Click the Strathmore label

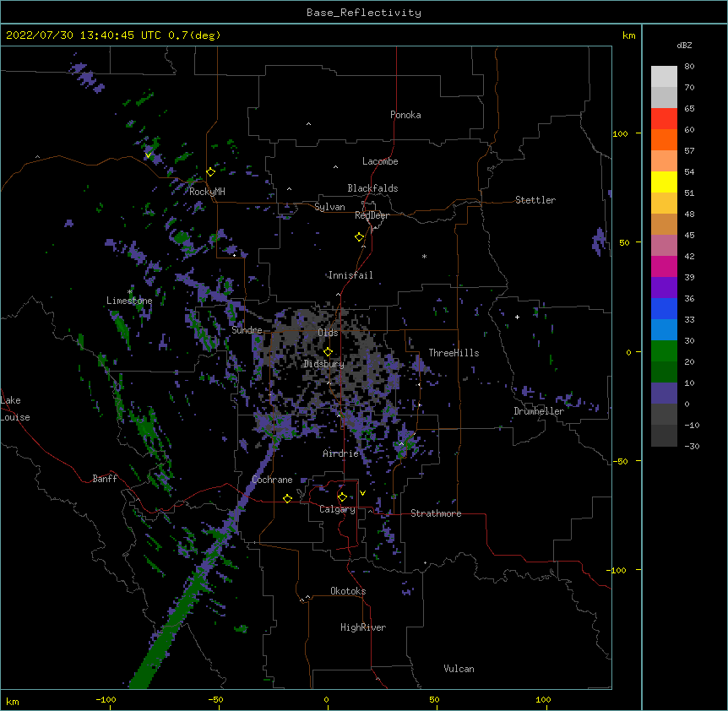[x=436, y=513]
